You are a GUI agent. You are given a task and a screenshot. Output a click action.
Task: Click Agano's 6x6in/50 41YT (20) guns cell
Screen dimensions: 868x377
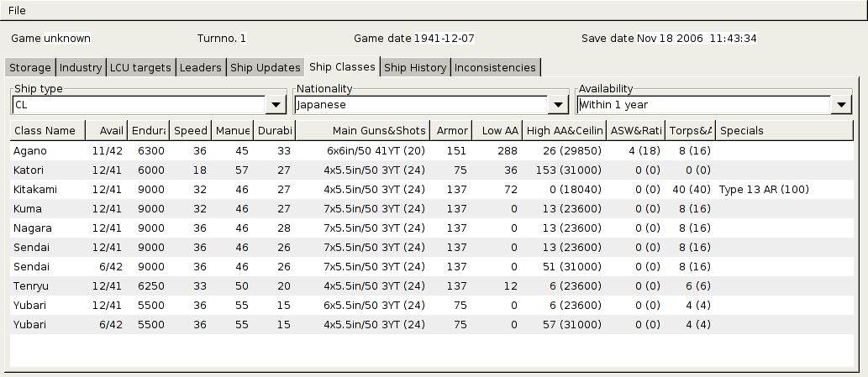click(363, 151)
